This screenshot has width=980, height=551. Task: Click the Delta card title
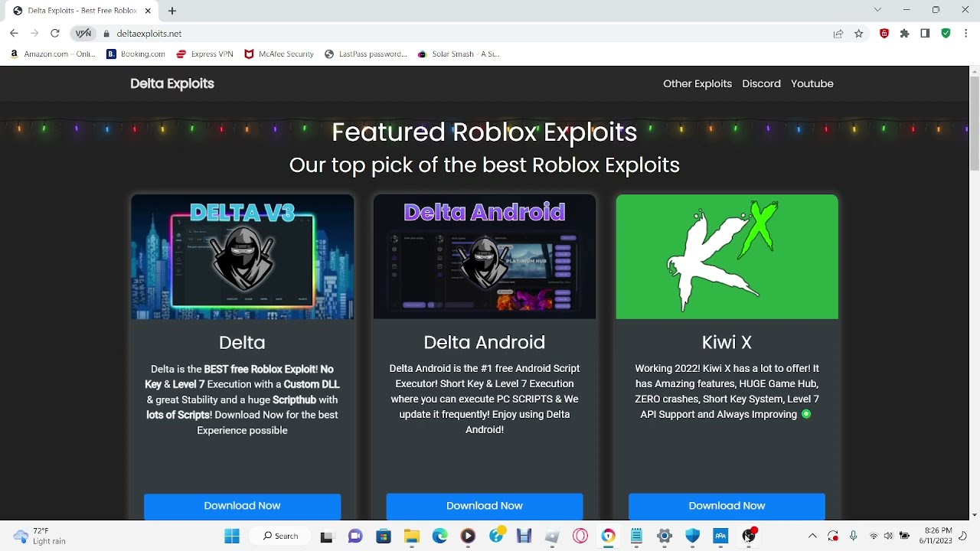point(242,342)
